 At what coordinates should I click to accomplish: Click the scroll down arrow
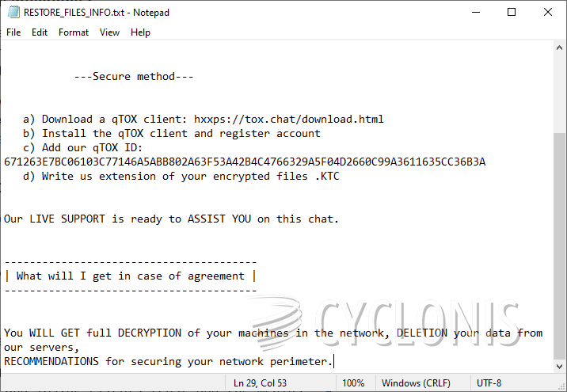pyautogui.click(x=560, y=367)
